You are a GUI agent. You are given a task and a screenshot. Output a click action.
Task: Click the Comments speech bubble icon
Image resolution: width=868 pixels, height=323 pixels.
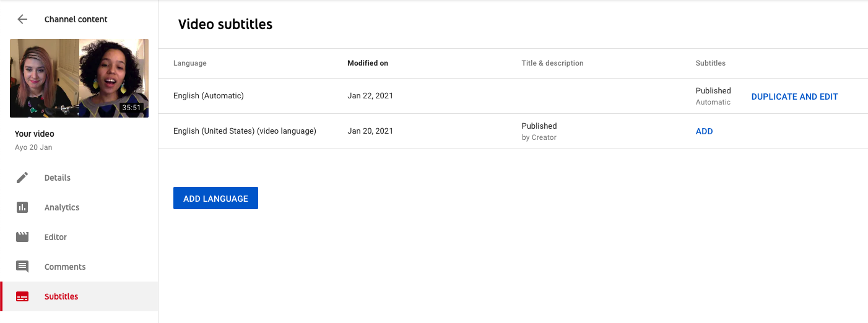coord(22,267)
